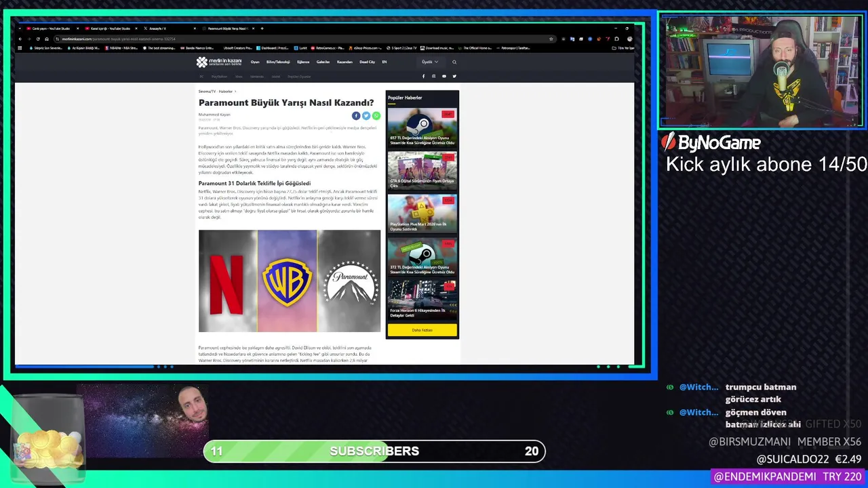
Task: Open the PlayStation platform sub-menu link
Action: click(x=219, y=77)
